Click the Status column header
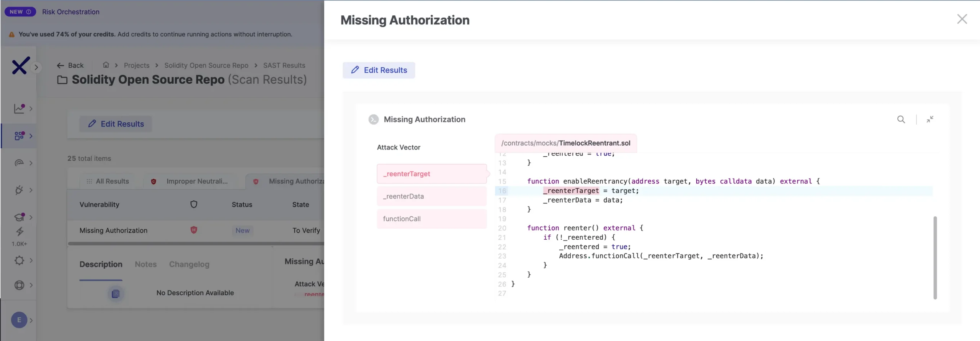The width and height of the screenshot is (980, 341). tap(242, 205)
